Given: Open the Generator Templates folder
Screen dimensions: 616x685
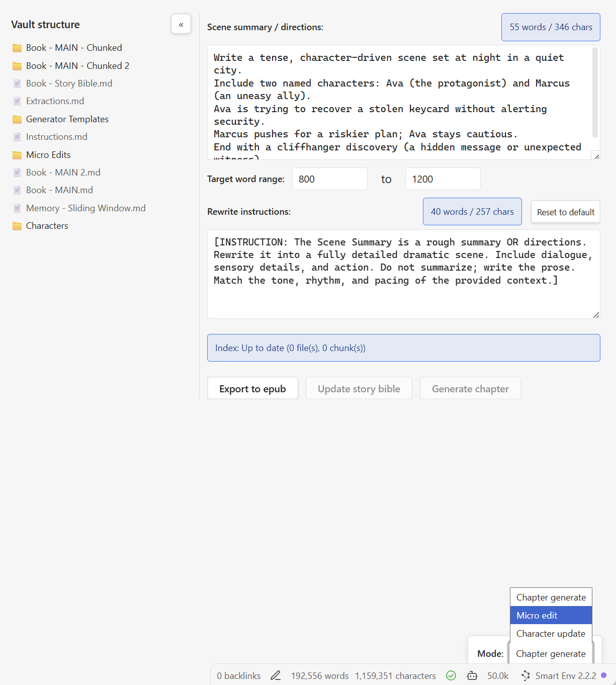Looking at the screenshot, I should (67, 119).
